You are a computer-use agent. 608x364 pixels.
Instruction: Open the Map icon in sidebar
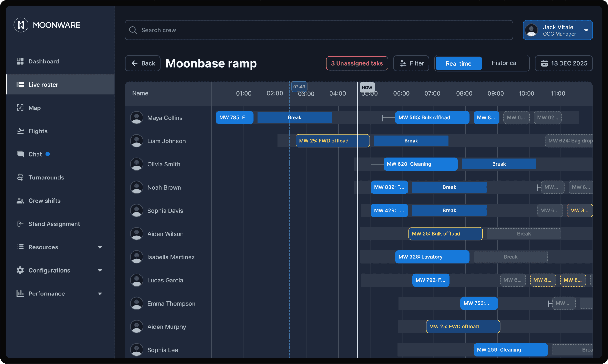pyautogui.click(x=20, y=108)
